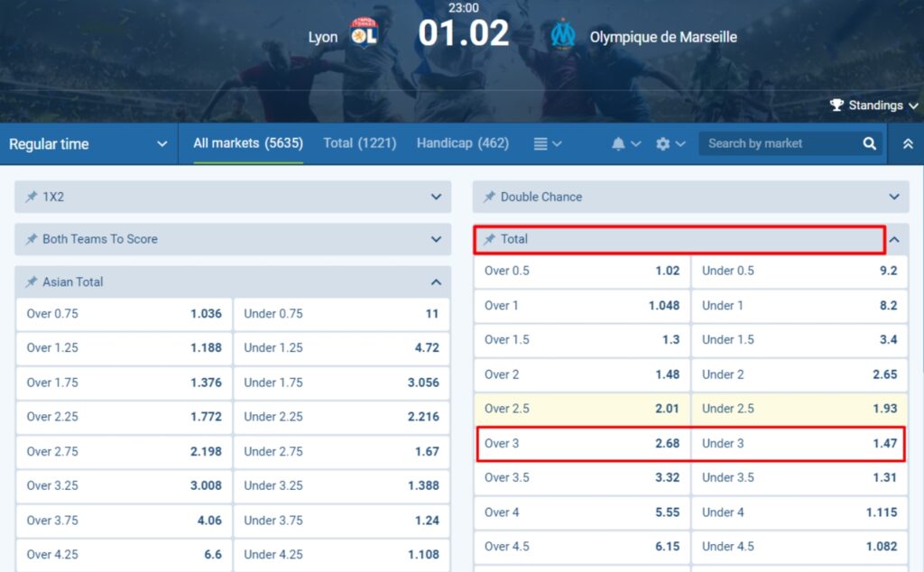Toggle pin on Asian Total market
This screenshot has height=572, width=924.
pos(32,282)
